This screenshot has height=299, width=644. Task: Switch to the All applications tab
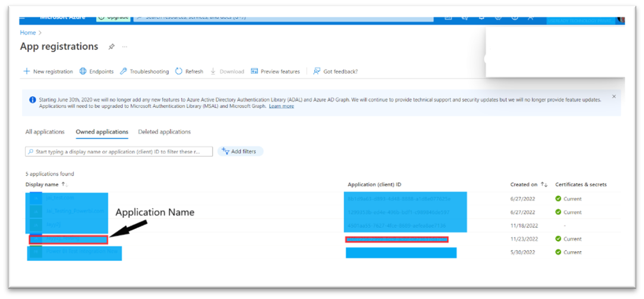(x=45, y=132)
